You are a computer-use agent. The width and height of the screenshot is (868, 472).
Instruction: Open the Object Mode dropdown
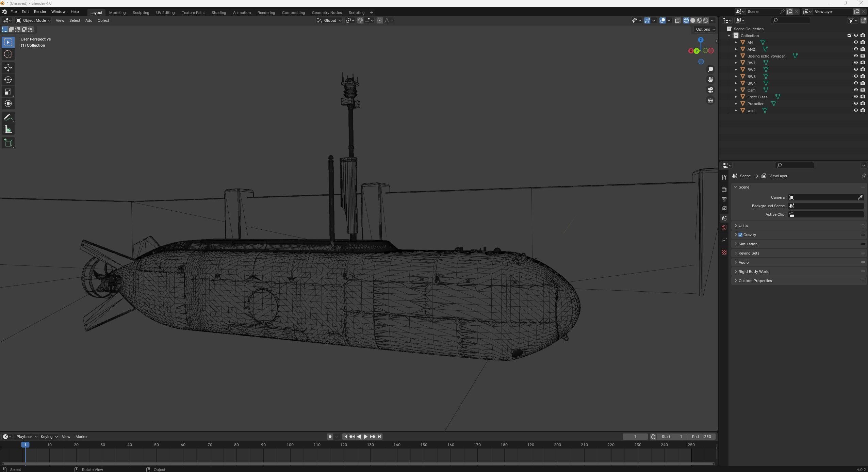click(x=33, y=20)
